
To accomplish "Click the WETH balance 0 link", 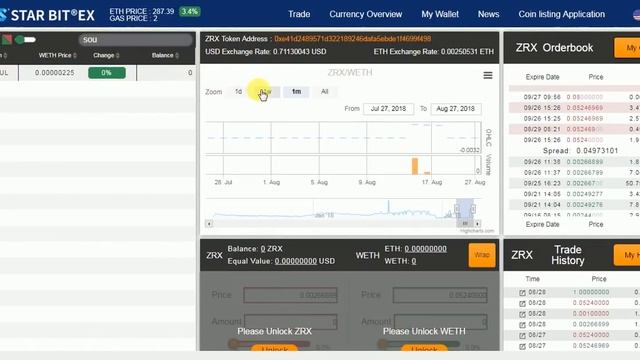I will [413, 261].
